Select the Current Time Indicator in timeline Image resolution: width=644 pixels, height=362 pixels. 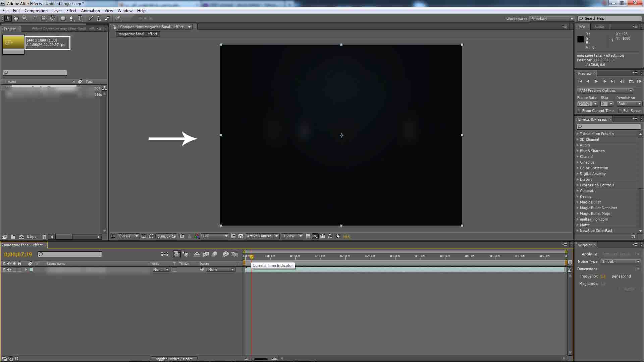click(x=250, y=256)
